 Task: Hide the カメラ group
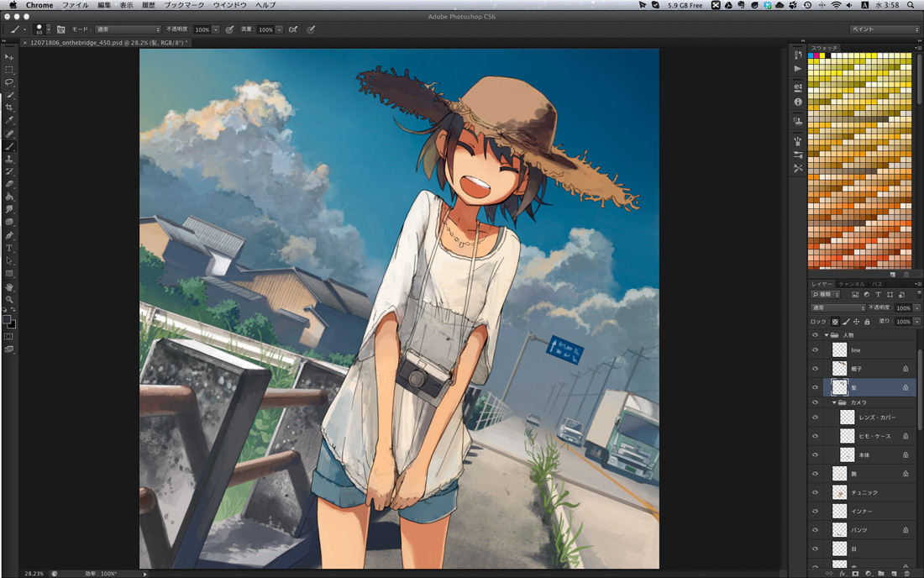pos(815,402)
